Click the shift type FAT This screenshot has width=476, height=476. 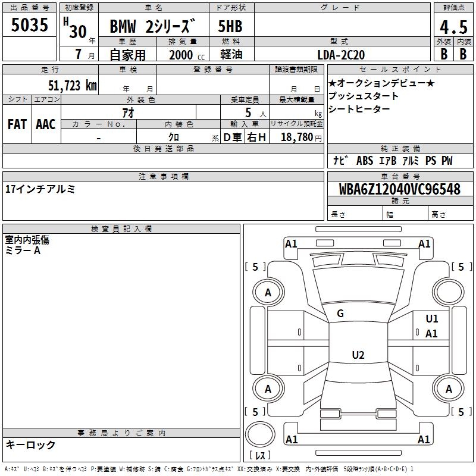pos(17,124)
